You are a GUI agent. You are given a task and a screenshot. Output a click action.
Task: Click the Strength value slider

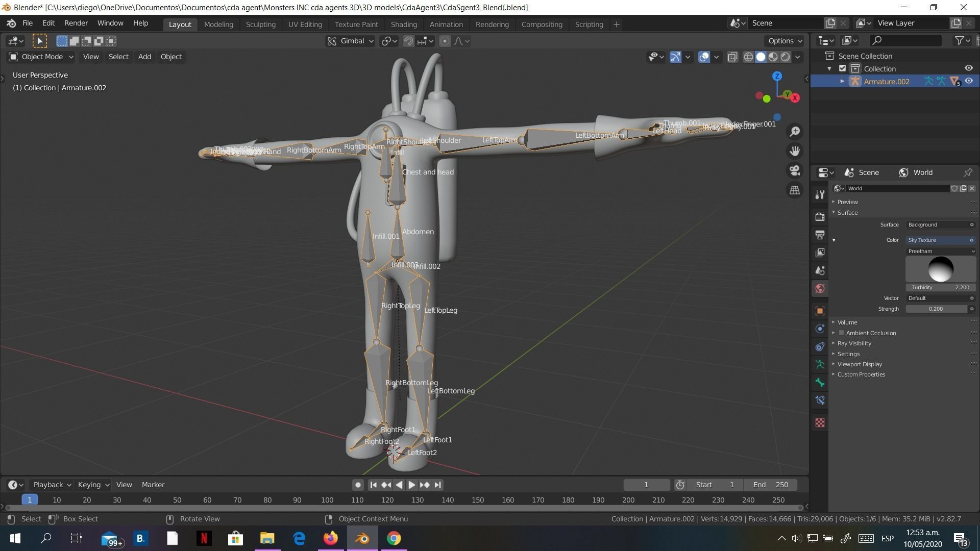tap(936, 309)
